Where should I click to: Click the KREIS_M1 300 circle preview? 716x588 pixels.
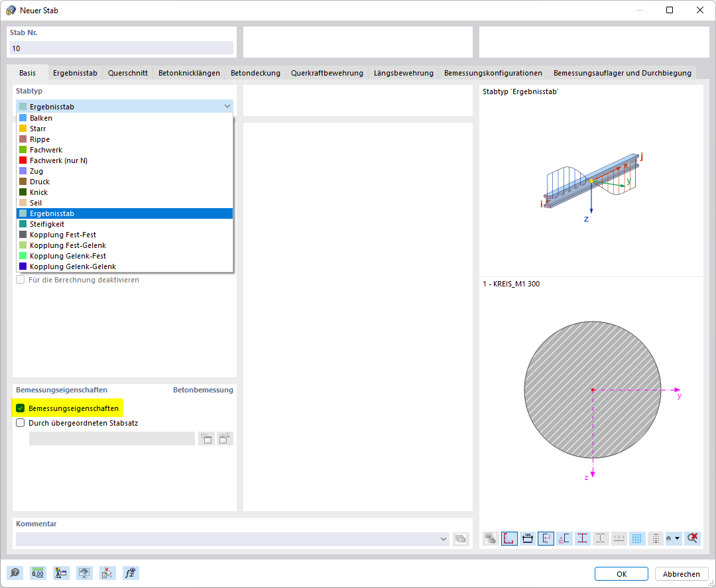pos(592,389)
